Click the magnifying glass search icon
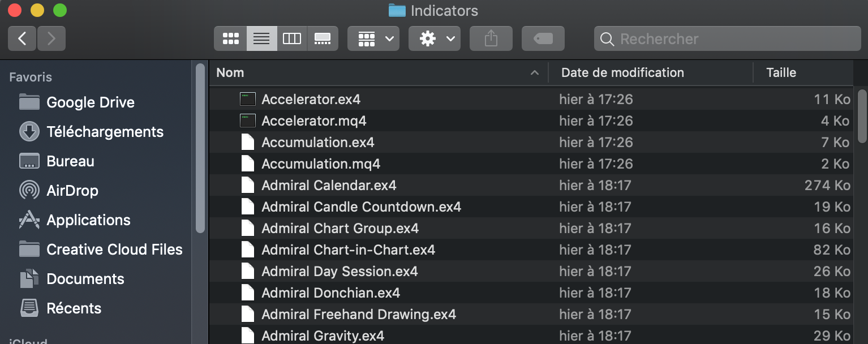 coord(607,39)
